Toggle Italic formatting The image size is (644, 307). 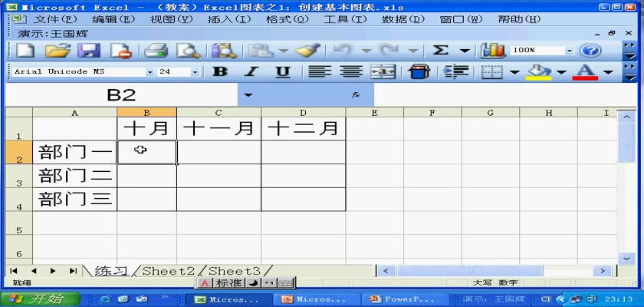[x=252, y=72]
